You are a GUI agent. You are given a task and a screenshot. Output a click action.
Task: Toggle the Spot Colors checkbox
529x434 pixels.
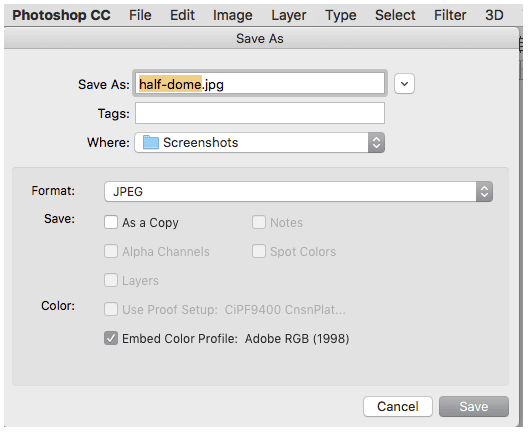(x=259, y=252)
